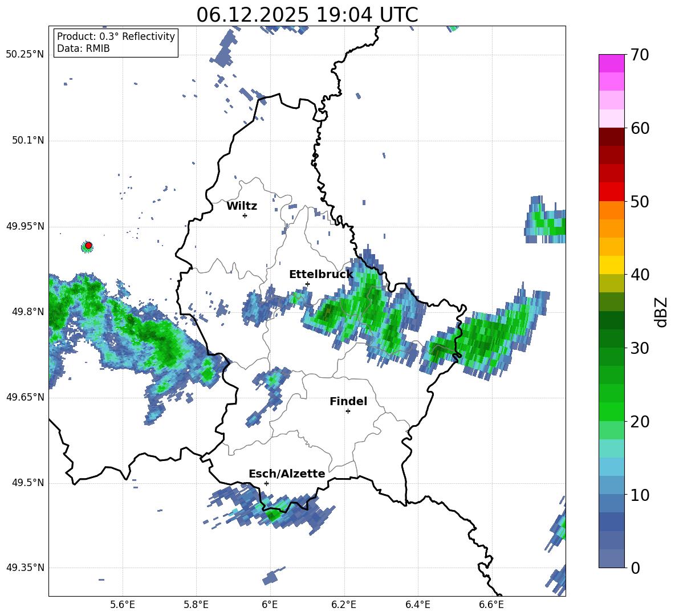Click the bright green 20 dBZ colorbar segment

coord(612,412)
